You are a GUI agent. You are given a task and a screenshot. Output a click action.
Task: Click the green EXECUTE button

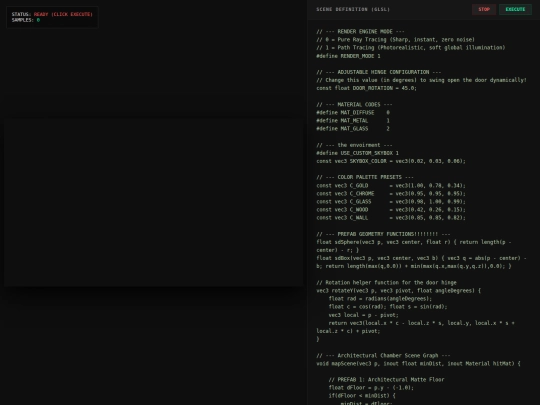(515, 9)
